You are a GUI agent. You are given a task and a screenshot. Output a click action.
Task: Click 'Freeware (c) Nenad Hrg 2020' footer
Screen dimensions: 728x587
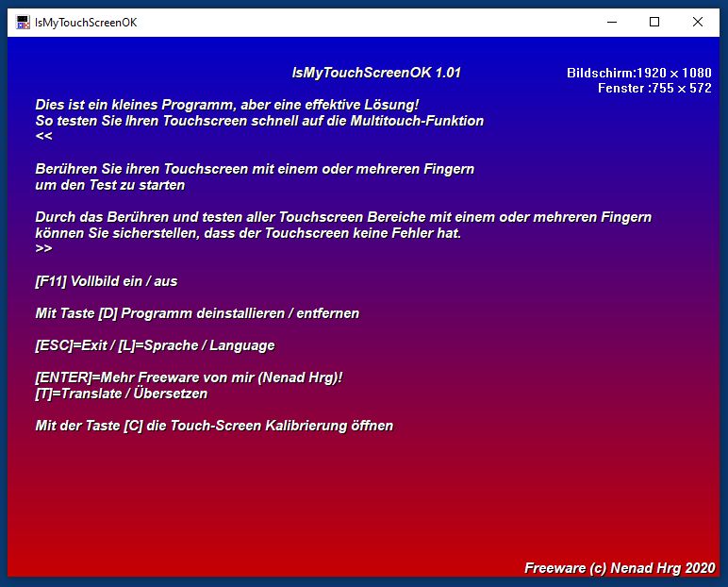click(x=620, y=568)
